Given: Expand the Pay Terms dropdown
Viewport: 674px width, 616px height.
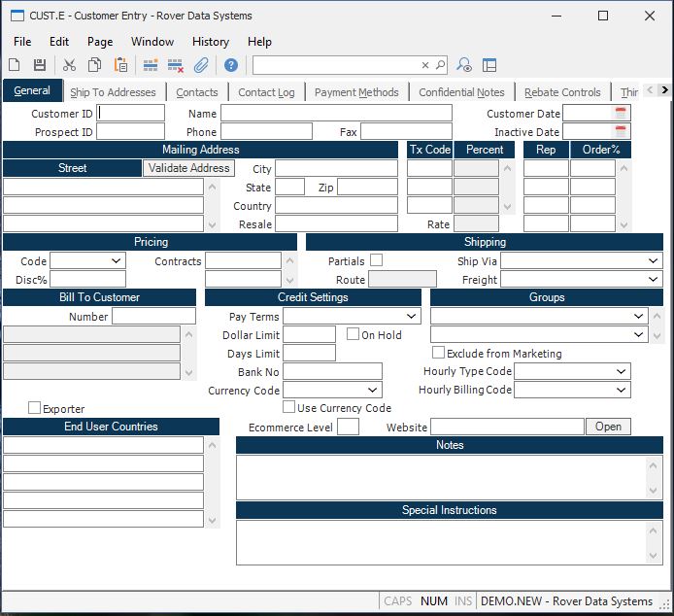Looking at the screenshot, I should point(412,317).
